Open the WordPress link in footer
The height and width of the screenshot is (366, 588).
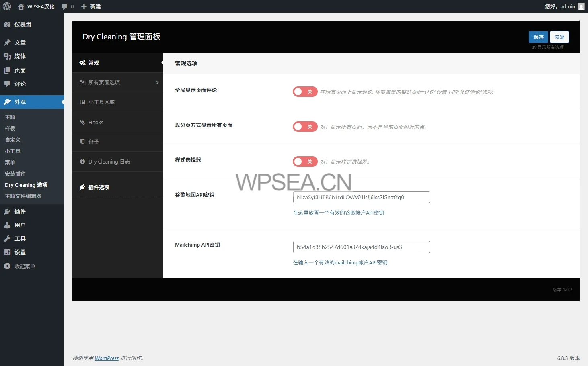[x=107, y=358]
